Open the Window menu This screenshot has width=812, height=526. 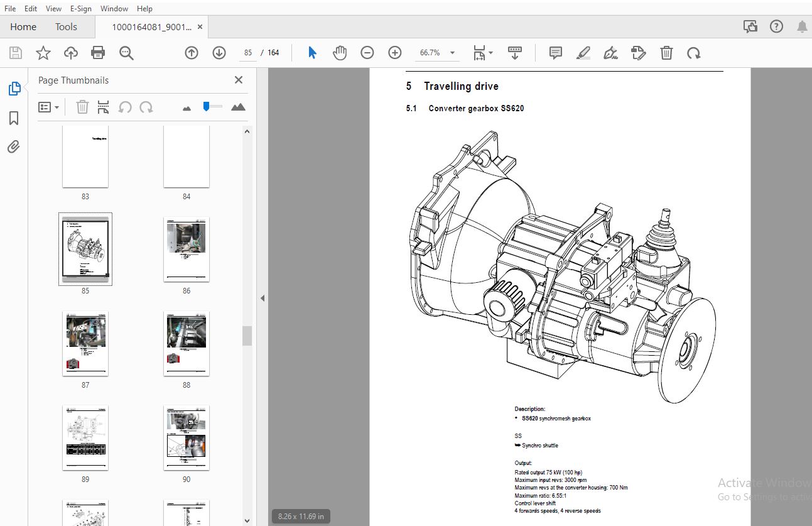click(x=114, y=9)
